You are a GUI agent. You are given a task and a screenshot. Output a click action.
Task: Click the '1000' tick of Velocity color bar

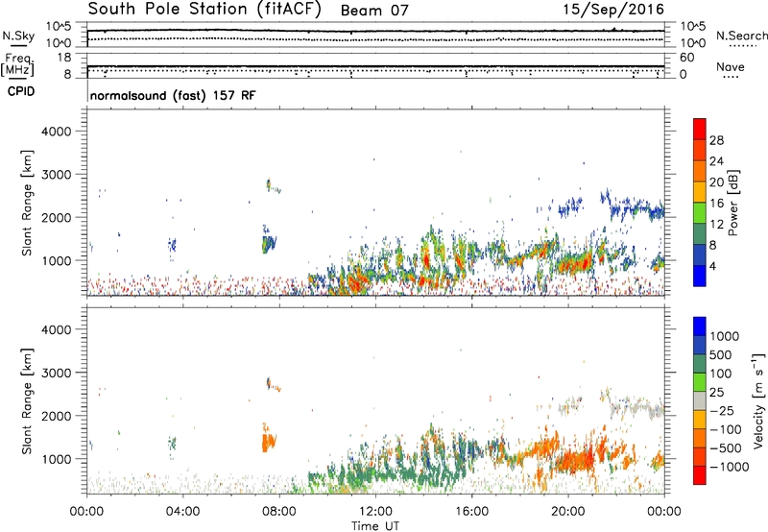(x=724, y=336)
